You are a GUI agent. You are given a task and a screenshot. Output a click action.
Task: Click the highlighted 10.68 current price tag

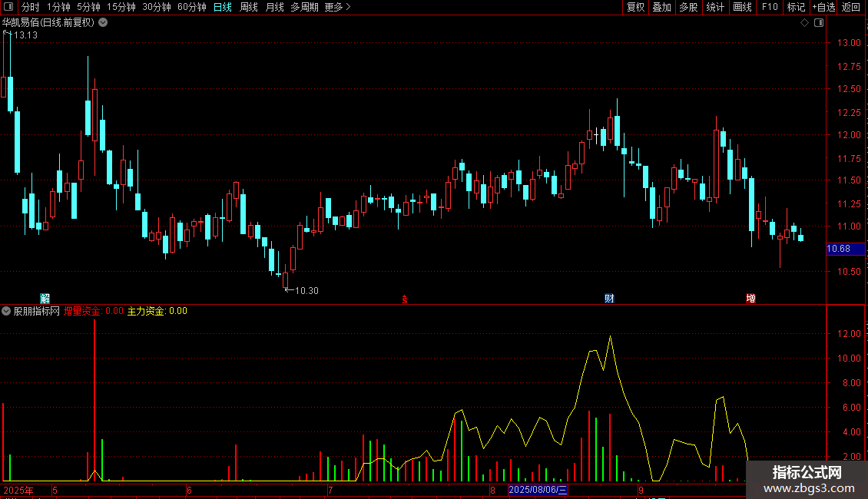click(845, 249)
